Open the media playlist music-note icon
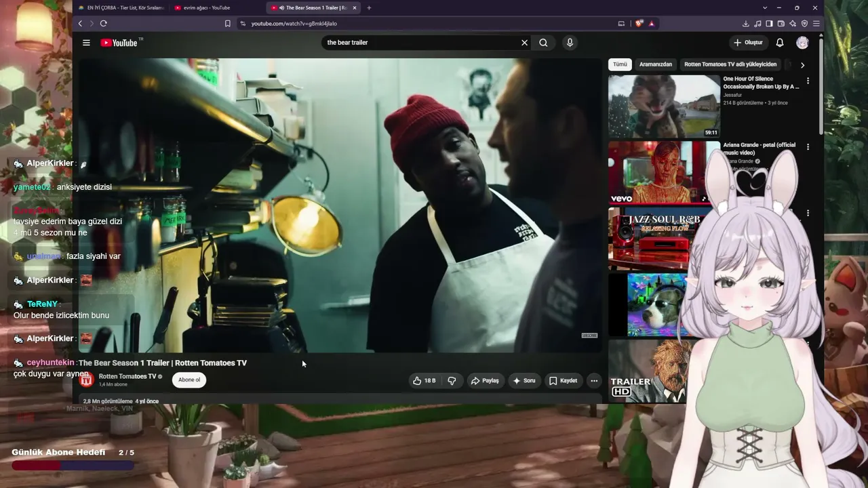 click(757, 24)
